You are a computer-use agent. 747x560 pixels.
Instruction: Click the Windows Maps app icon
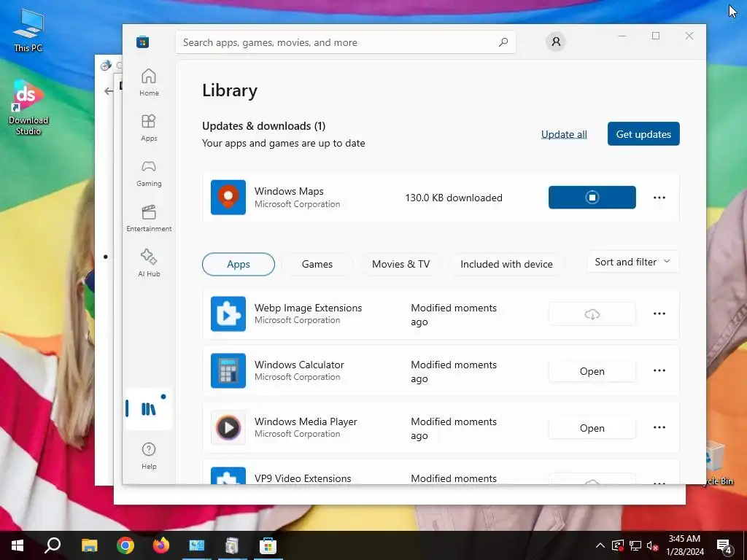tap(228, 197)
